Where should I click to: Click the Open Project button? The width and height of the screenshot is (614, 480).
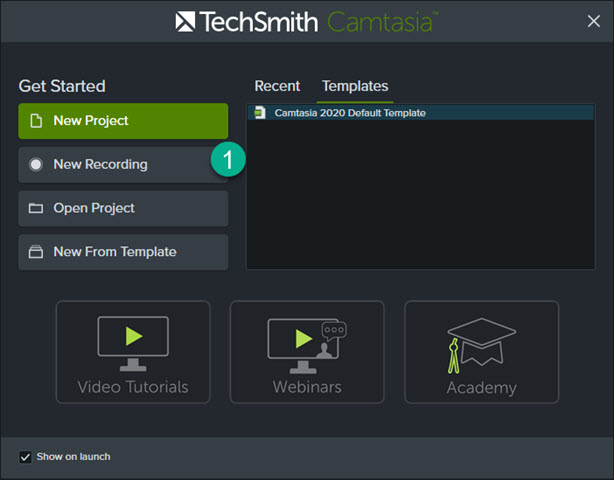[123, 208]
